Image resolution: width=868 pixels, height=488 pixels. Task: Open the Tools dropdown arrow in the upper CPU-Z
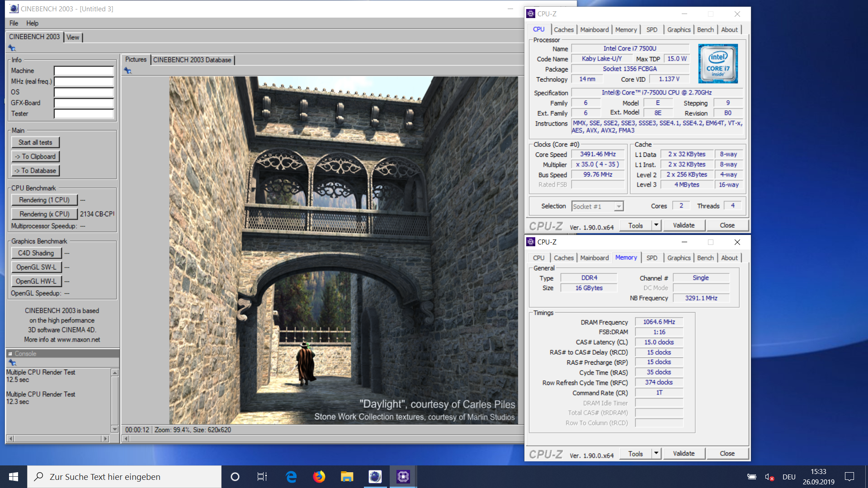pyautogui.click(x=656, y=225)
